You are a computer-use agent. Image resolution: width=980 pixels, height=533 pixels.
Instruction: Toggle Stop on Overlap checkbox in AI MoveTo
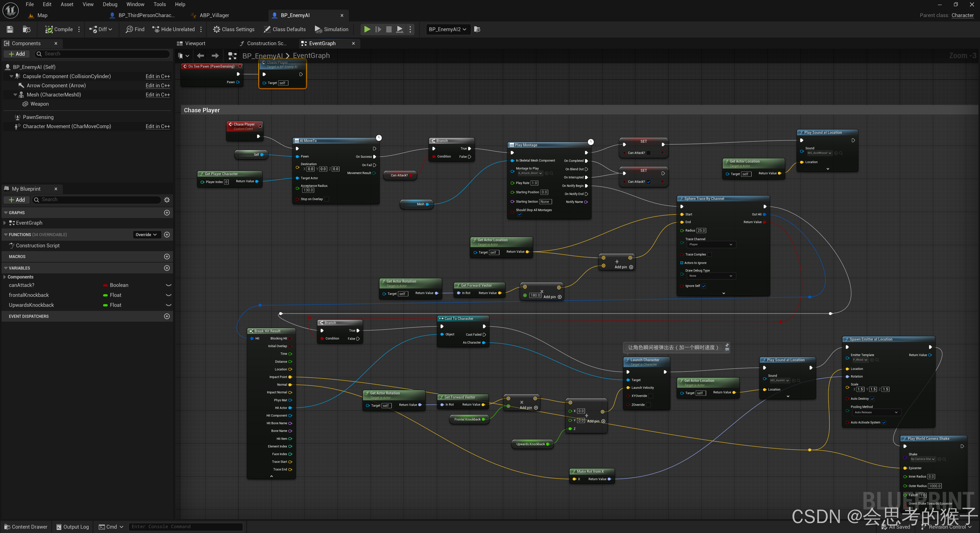[326, 199]
